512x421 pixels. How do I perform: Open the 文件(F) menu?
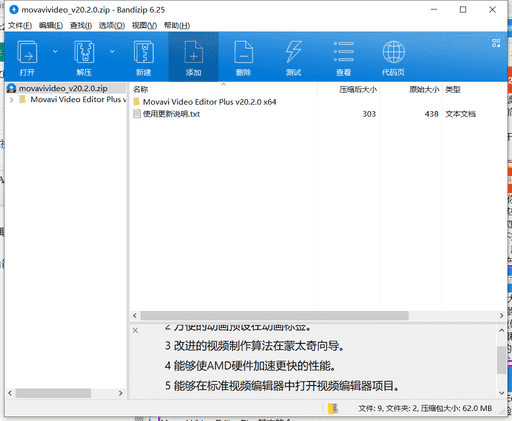(x=20, y=26)
